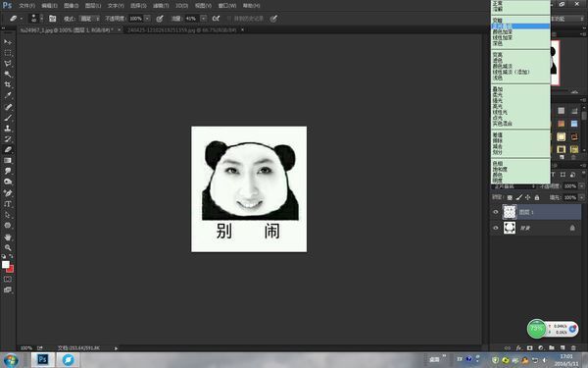Open the 图像 menu
The width and height of the screenshot is (588, 368).
(x=71, y=6)
